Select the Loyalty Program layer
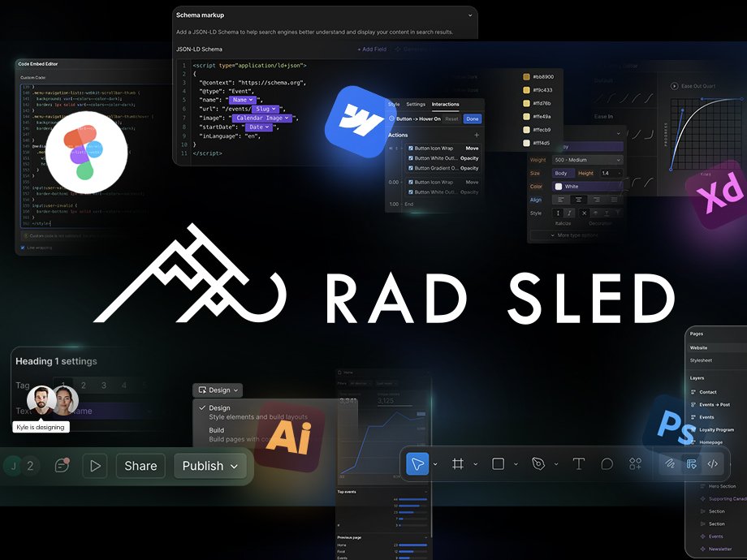This screenshot has width=747, height=560. (x=716, y=429)
